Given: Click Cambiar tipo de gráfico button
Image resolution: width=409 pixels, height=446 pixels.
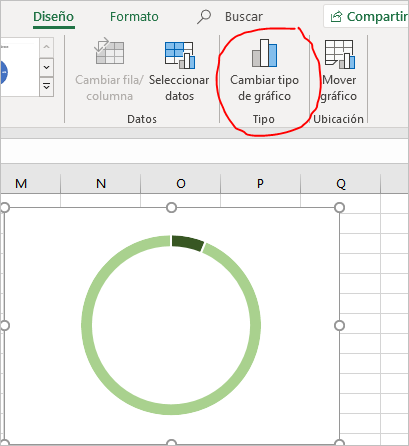Looking at the screenshot, I should pyautogui.click(x=264, y=70).
